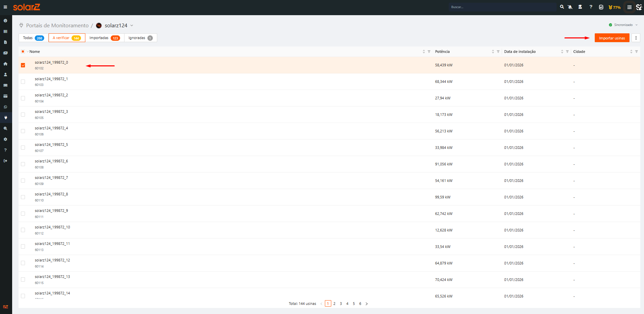644x314 pixels.
Task: Go to page 3 of results
Action: 341,304
